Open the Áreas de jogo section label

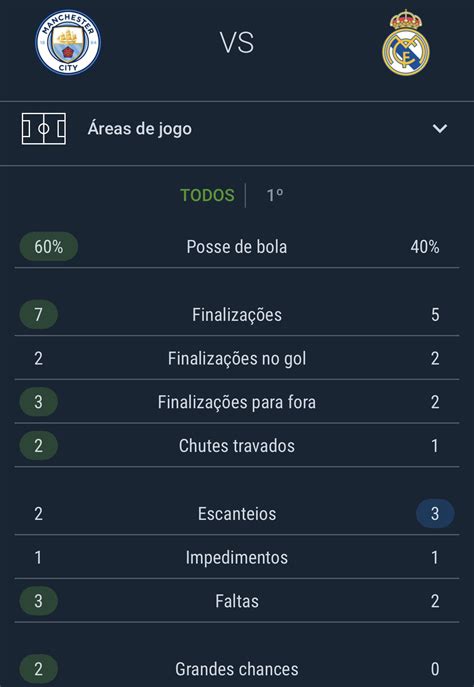tap(139, 129)
